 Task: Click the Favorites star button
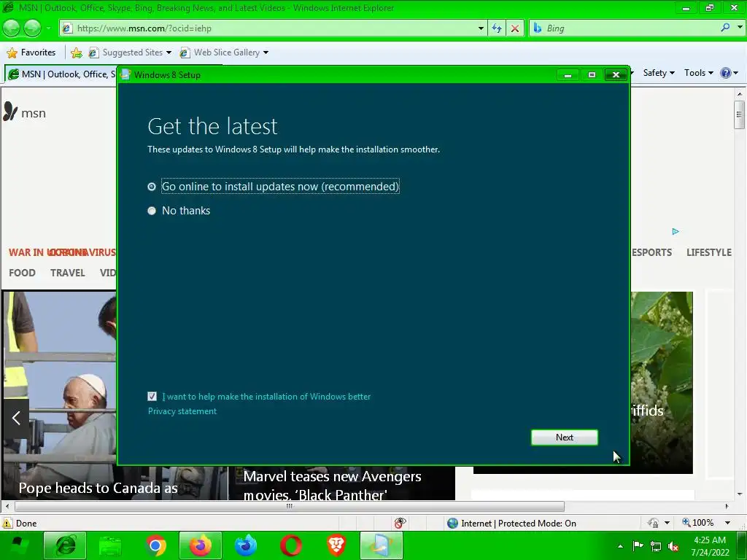[32, 52]
